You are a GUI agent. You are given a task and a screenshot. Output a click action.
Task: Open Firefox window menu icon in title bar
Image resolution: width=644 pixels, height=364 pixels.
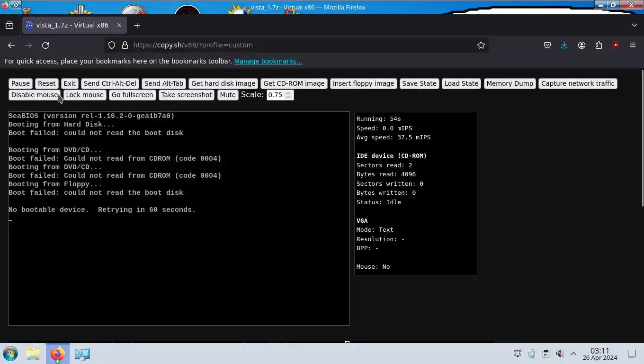coord(4,5)
